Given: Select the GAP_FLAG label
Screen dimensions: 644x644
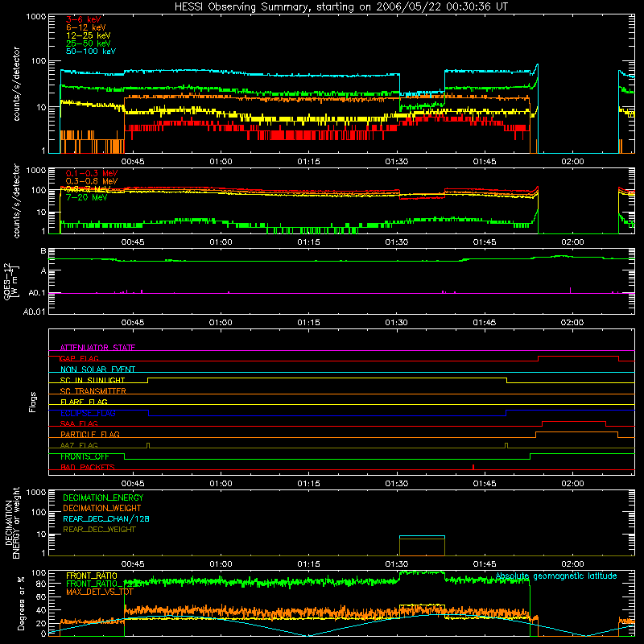Looking at the screenshot, I should [x=80, y=358].
